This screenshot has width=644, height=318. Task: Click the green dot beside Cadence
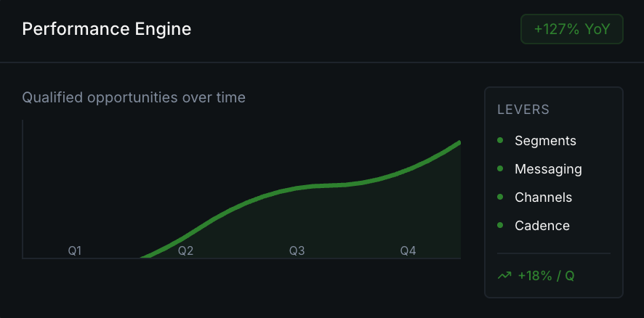pos(500,226)
